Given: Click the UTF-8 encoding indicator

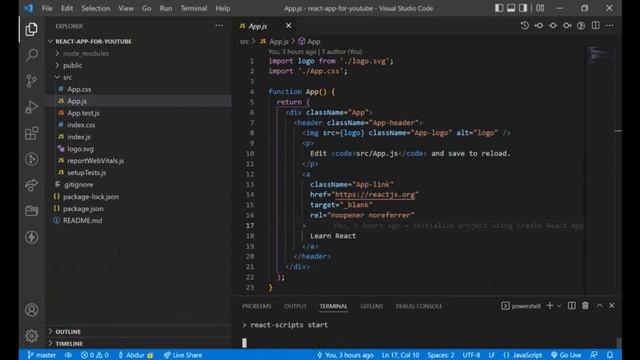Looking at the screenshot, I should coord(471,355).
